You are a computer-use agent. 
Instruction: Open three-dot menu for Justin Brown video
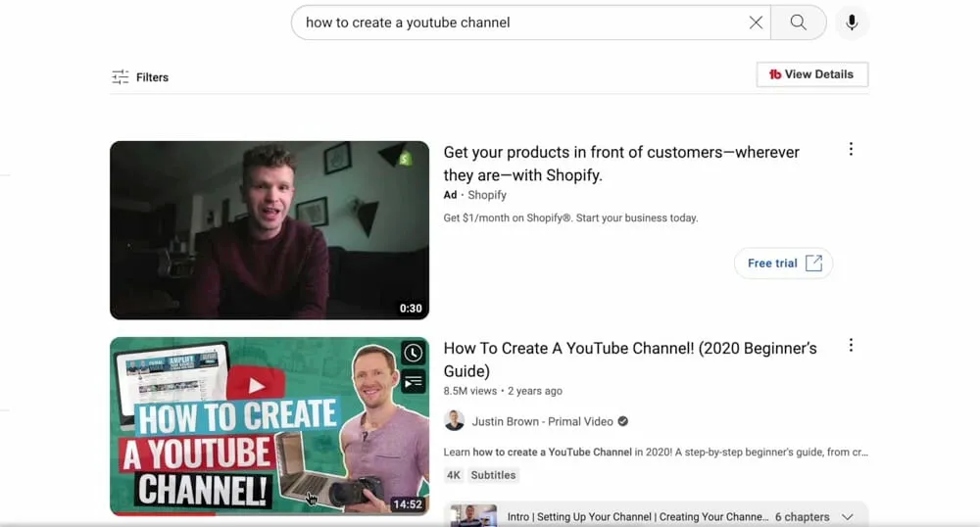(851, 346)
